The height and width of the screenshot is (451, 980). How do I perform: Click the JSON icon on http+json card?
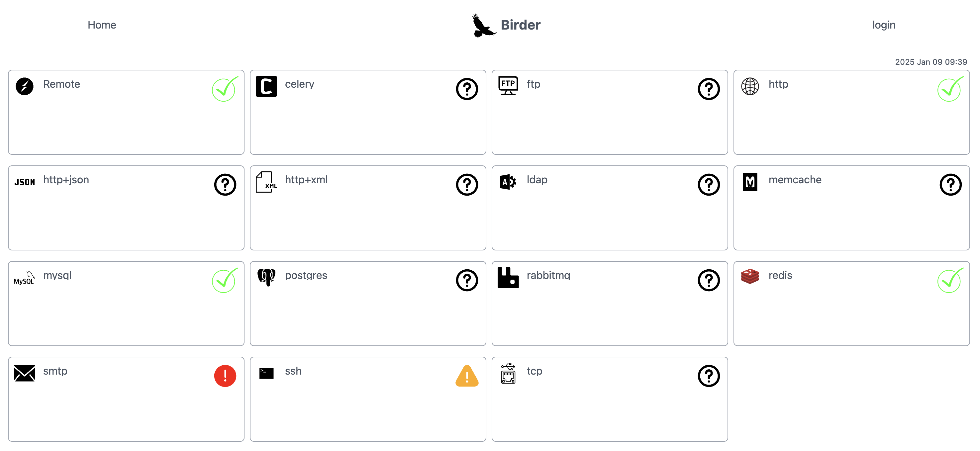click(24, 182)
